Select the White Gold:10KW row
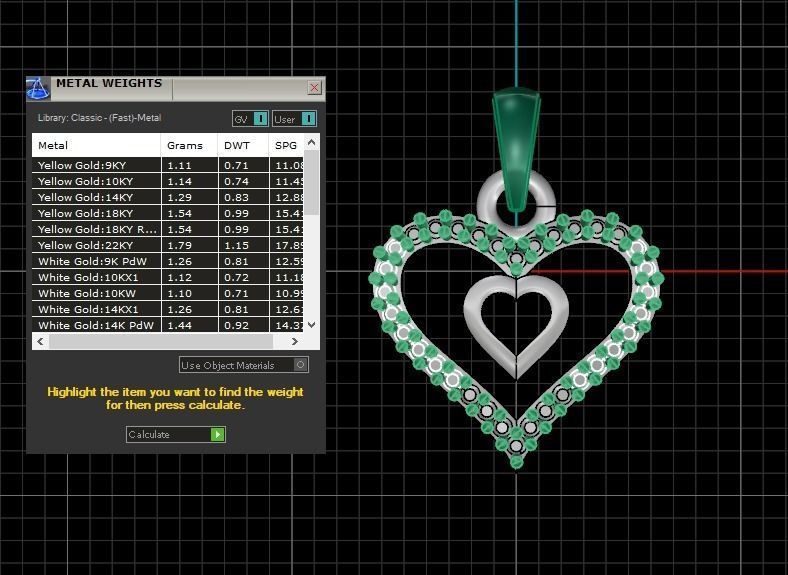The height and width of the screenshot is (575, 788). coord(168,294)
